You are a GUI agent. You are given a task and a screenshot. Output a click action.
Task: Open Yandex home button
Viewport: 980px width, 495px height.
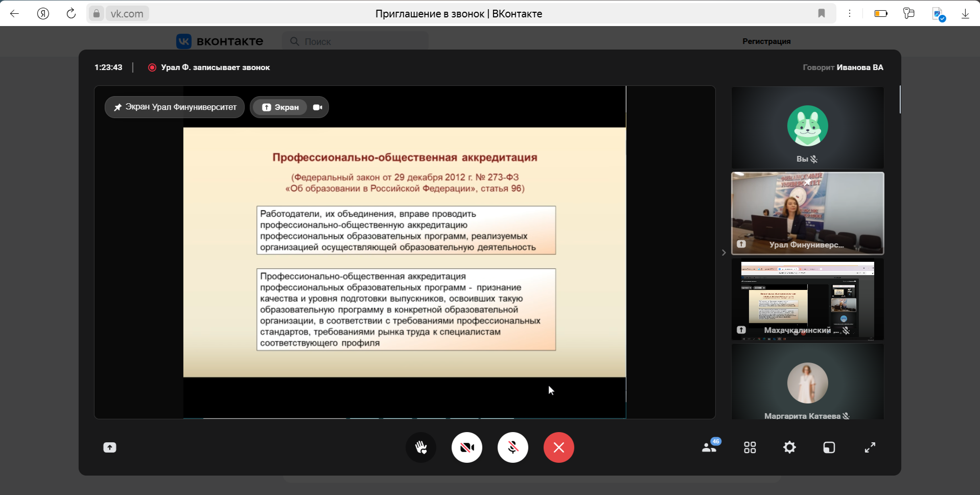(x=43, y=13)
